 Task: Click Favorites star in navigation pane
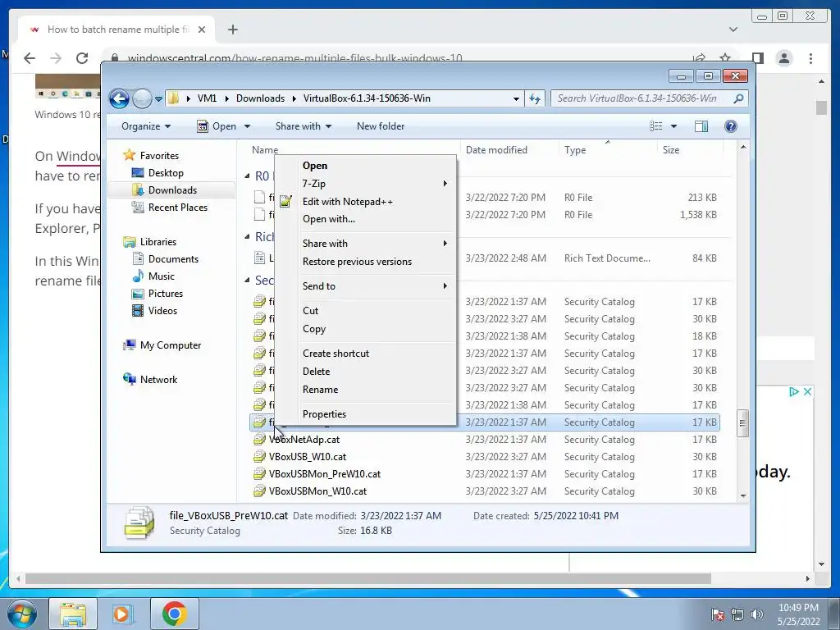point(129,155)
